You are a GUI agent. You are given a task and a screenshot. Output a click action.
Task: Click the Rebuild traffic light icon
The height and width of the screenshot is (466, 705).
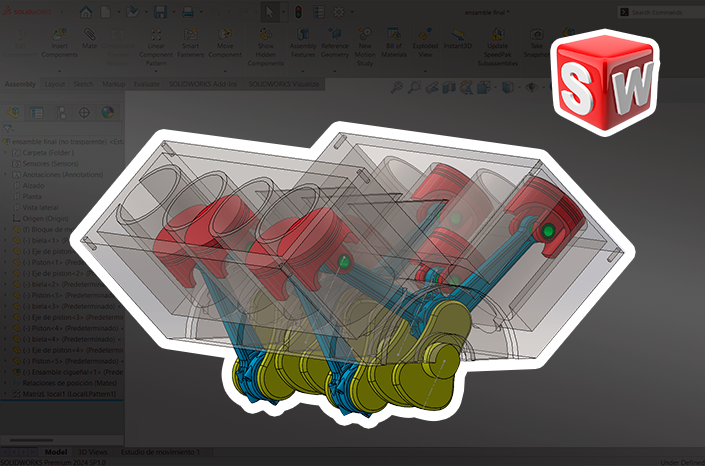click(x=298, y=12)
